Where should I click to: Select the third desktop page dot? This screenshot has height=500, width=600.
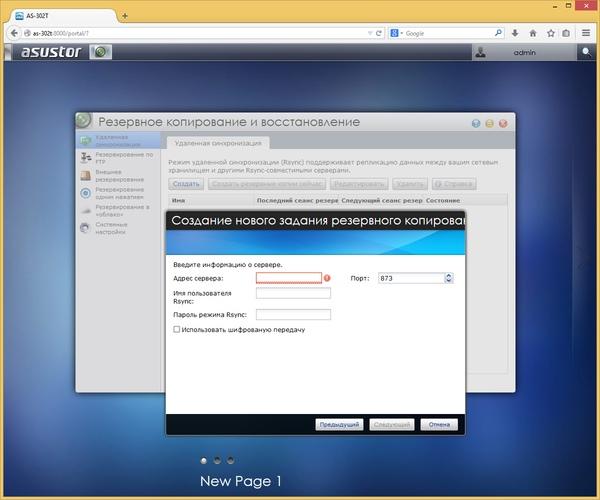pyautogui.click(x=230, y=461)
